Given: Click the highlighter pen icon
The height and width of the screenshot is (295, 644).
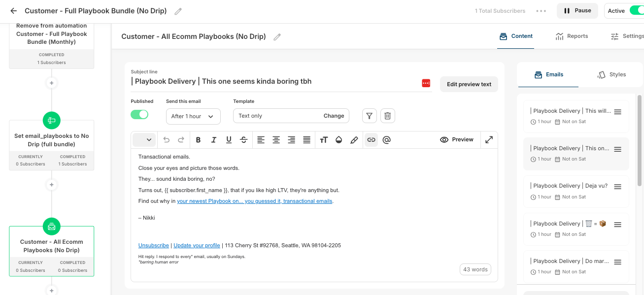Looking at the screenshot, I should point(354,140).
